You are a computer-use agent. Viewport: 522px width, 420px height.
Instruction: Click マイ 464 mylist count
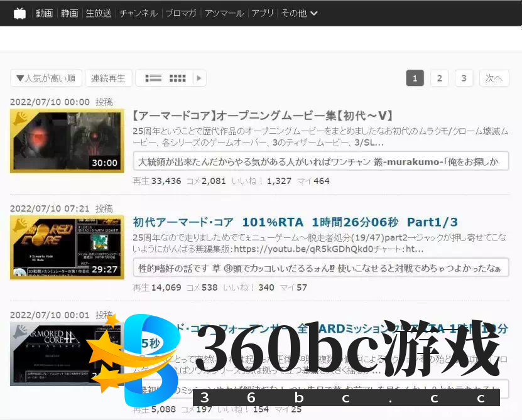pos(313,181)
